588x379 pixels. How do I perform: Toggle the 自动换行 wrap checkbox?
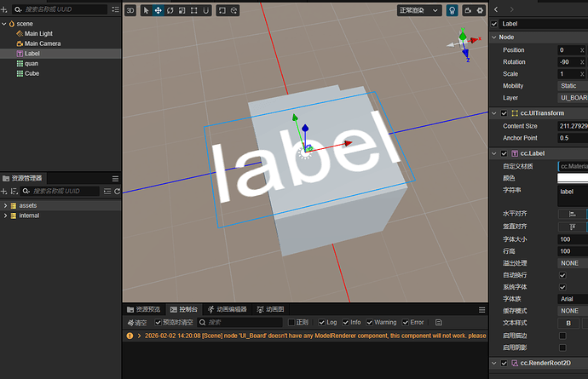point(562,275)
